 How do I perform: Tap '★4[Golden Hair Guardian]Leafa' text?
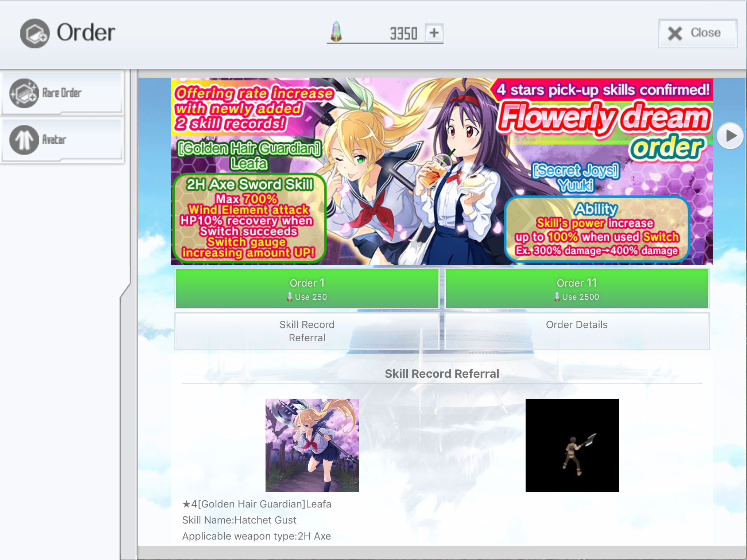tap(257, 504)
